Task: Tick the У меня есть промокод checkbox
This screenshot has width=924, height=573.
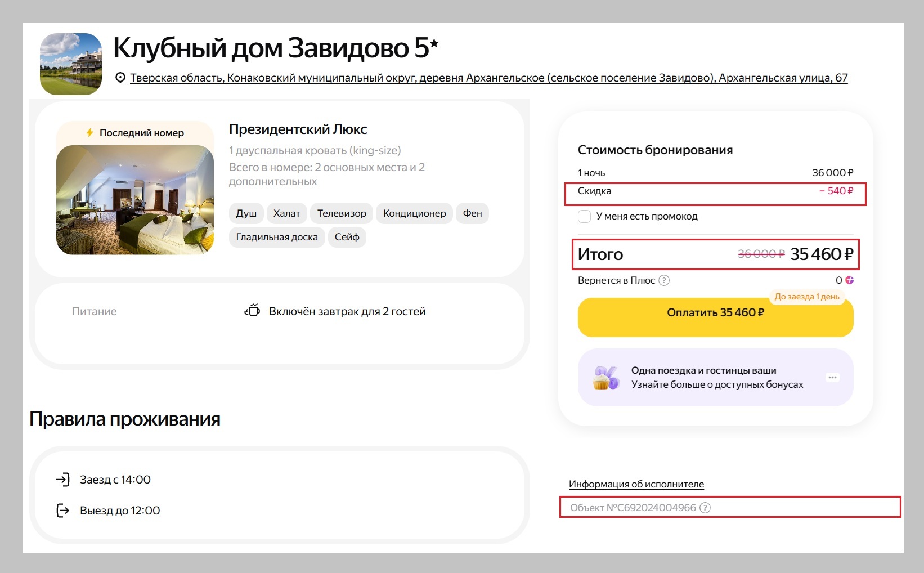Action: coord(584,216)
